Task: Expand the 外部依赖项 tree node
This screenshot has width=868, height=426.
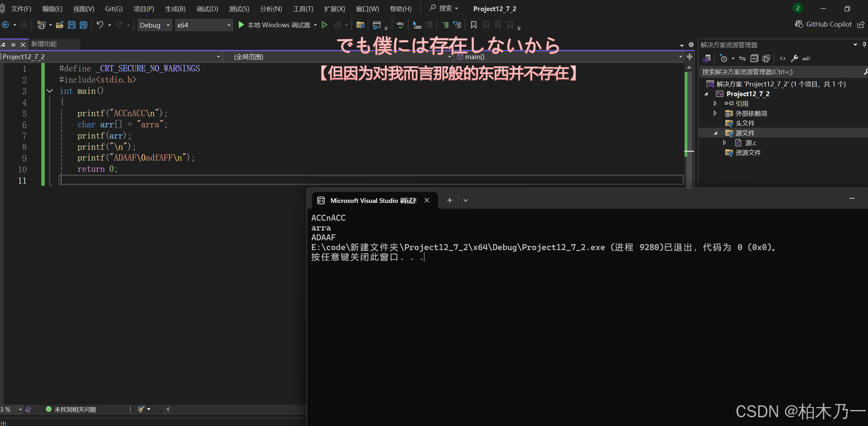Action: tap(715, 113)
